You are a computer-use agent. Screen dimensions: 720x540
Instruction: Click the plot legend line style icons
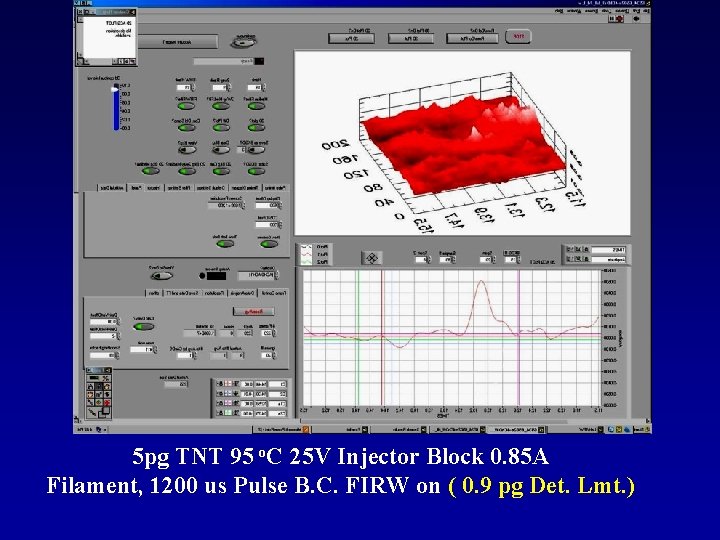pos(307,254)
